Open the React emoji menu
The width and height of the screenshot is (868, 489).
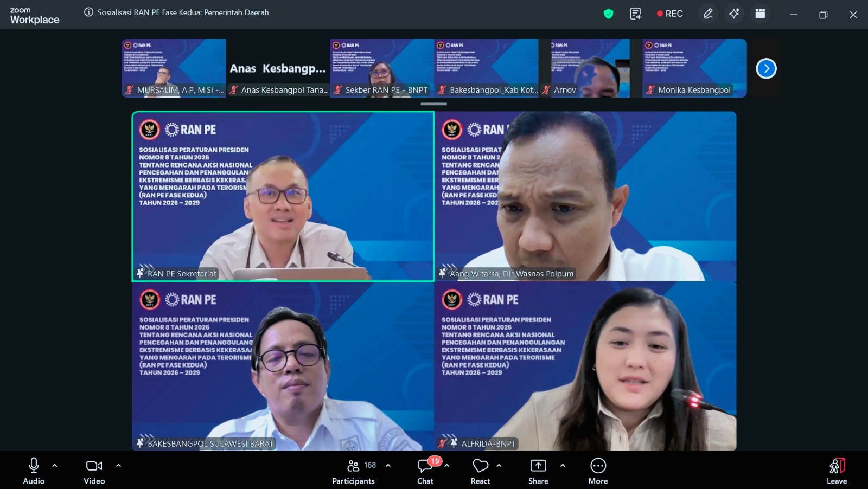[x=480, y=471]
